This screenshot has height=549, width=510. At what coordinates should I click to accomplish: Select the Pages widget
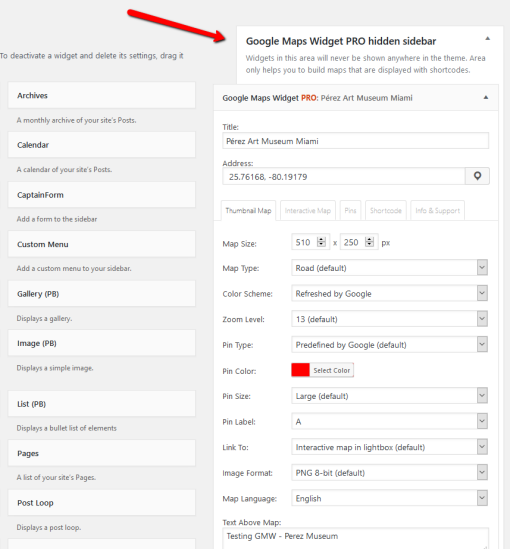[102, 453]
